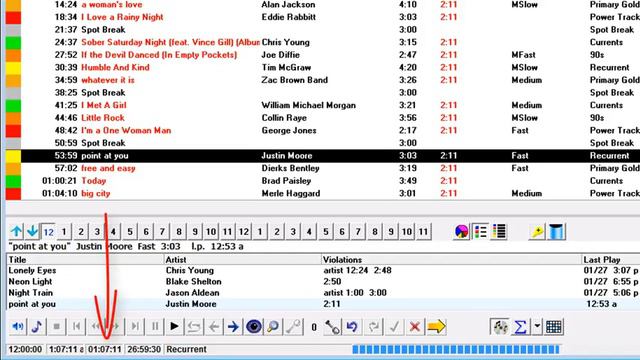Click the grayed loop return arrow icon
The height and width of the screenshot is (360, 640).
[194, 327]
